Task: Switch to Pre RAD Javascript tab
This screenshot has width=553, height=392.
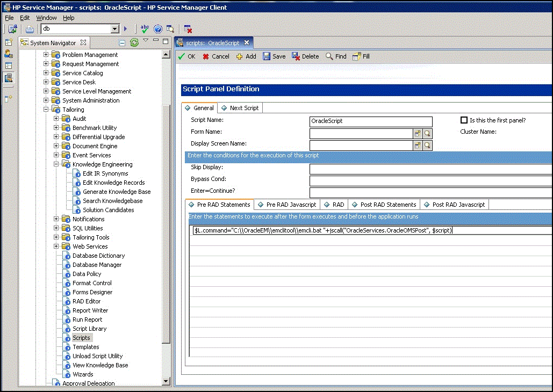Action: [287, 205]
